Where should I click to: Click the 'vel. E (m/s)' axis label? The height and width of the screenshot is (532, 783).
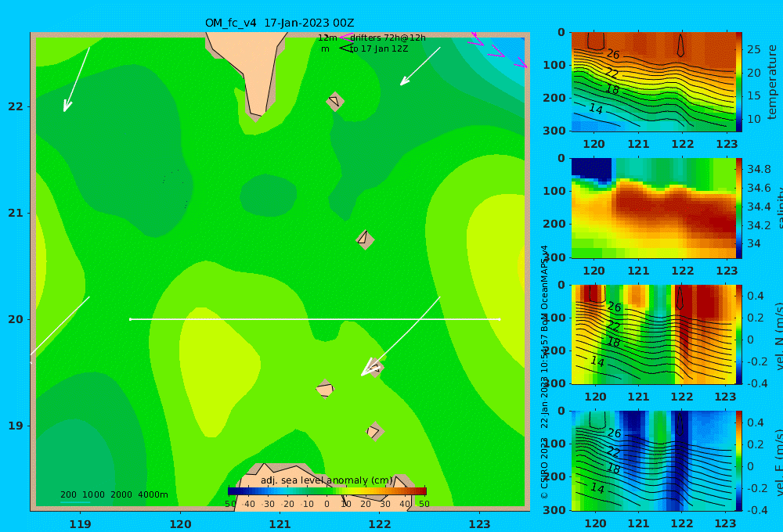[778, 462]
